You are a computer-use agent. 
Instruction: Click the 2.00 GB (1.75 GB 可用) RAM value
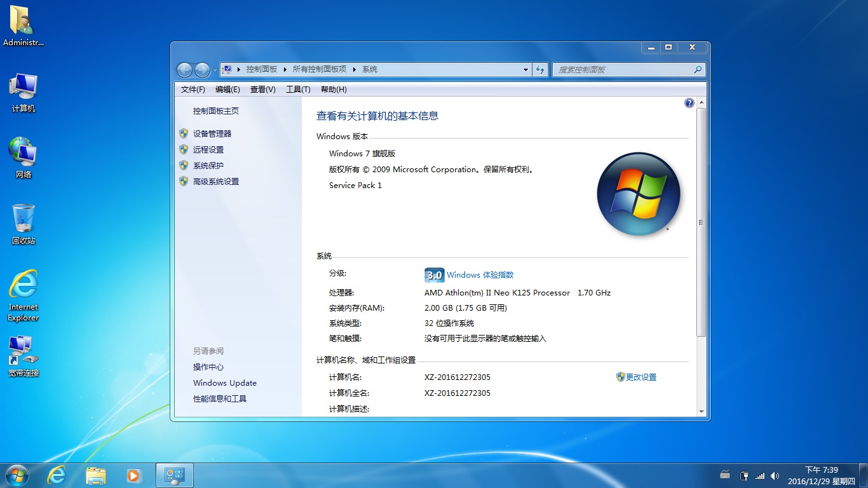coord(466,308)
